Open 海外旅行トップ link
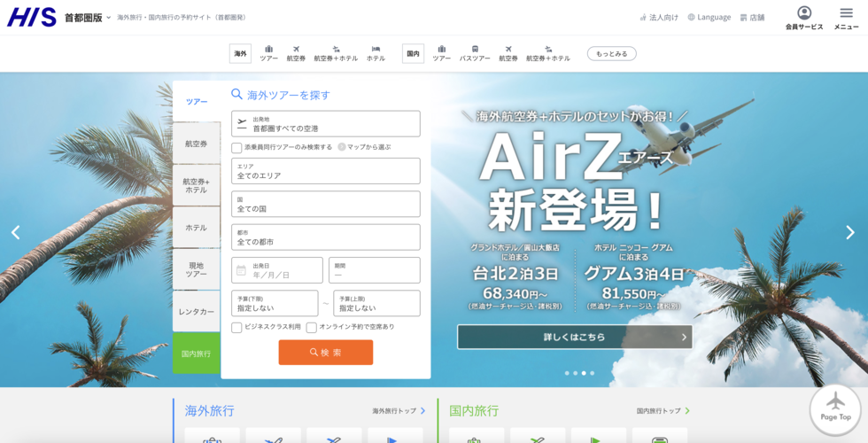This screenshot has width=868, height=443. [x=399, y=411]
